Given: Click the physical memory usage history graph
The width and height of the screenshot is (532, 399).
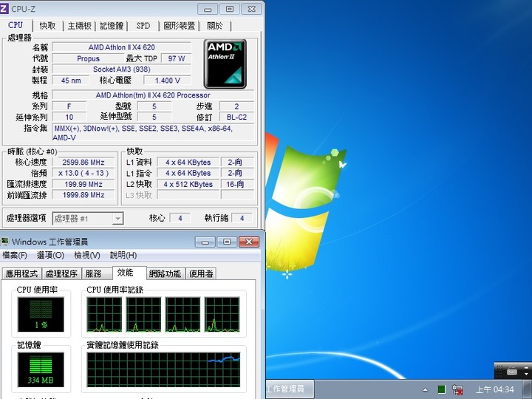Looking at the screenshot, I should coord(163,370).
